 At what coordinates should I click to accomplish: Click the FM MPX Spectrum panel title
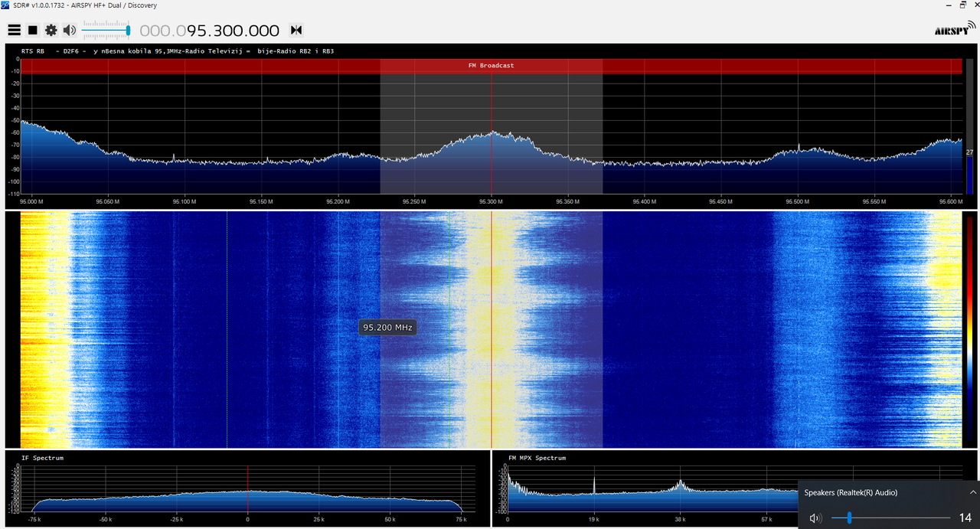[x=537, y=458]
